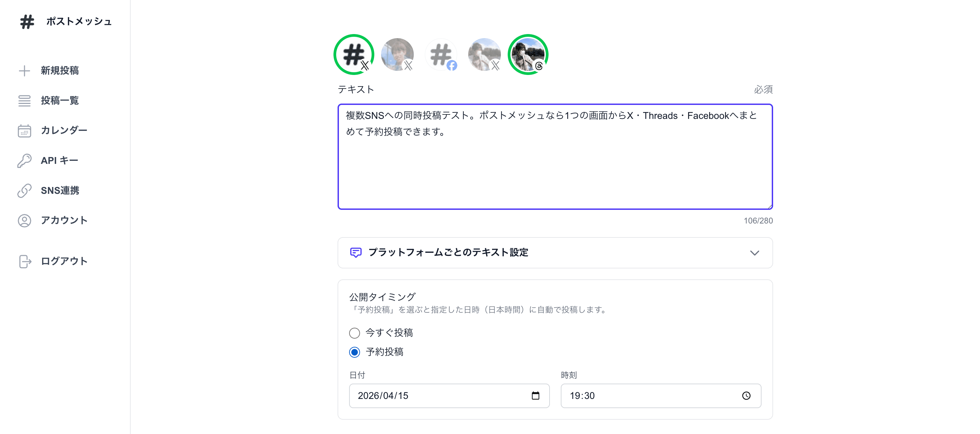
Task: Click the ポストメッシュ logo icon
Action: click(25, 22)
